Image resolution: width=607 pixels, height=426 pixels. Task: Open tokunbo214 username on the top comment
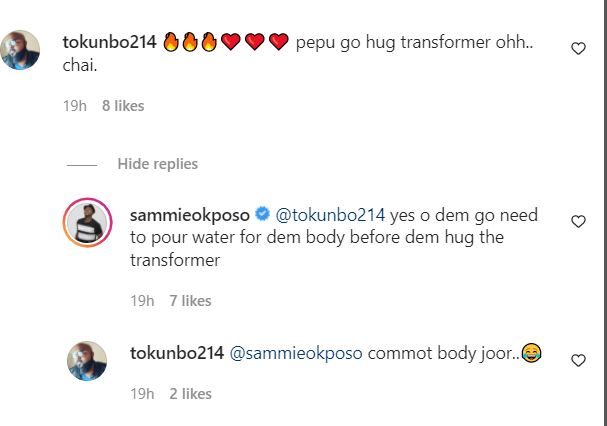tap(107, 43)
